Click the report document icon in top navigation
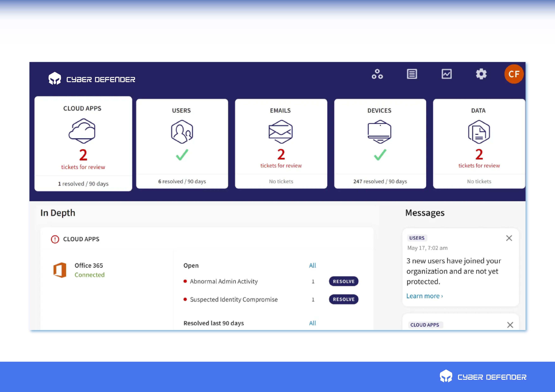The width and height of the screenshot is (555, 392). click(412, 74)
